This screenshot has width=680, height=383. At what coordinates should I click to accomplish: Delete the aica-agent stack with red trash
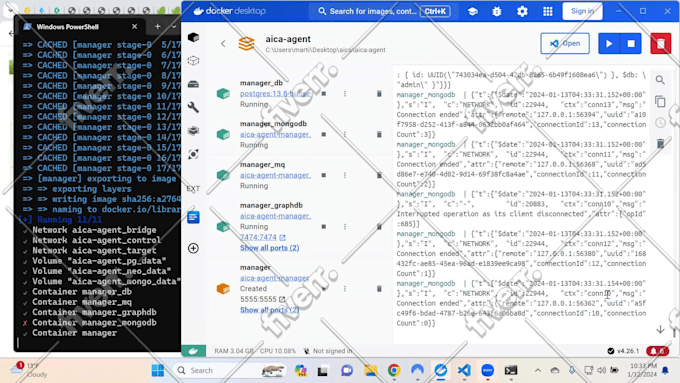pyautogui.click(x=660, y=43)
